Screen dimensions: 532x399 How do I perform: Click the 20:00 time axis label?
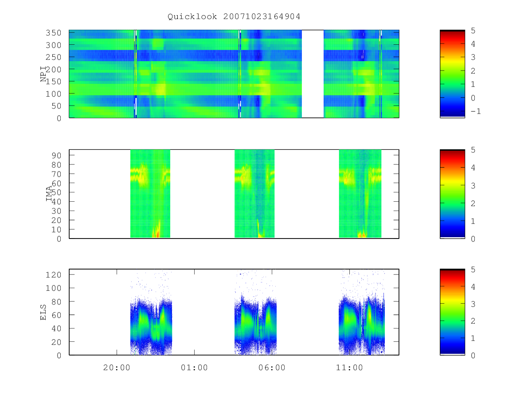[117, 368]
